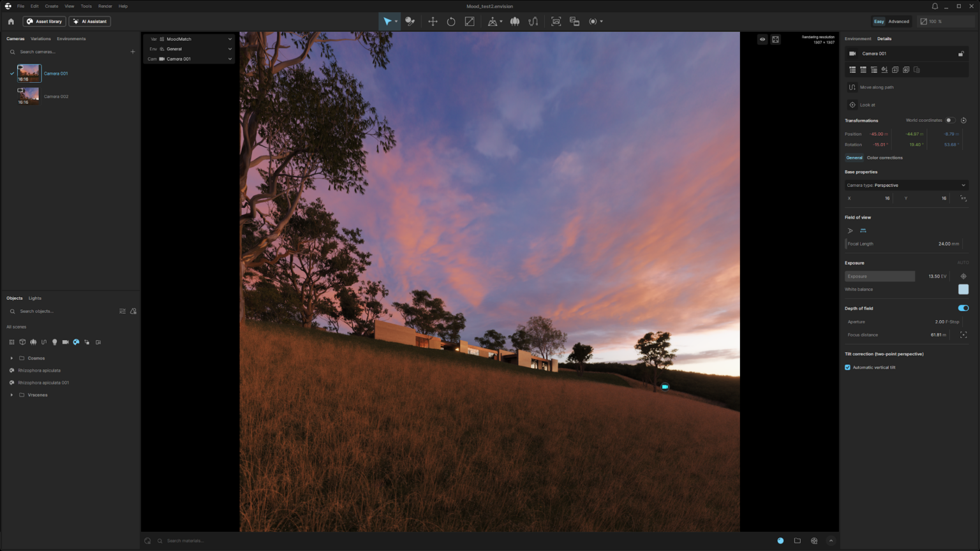Click the fullscreen viewport icon
The image size is (980, 551).
(776, 40)
